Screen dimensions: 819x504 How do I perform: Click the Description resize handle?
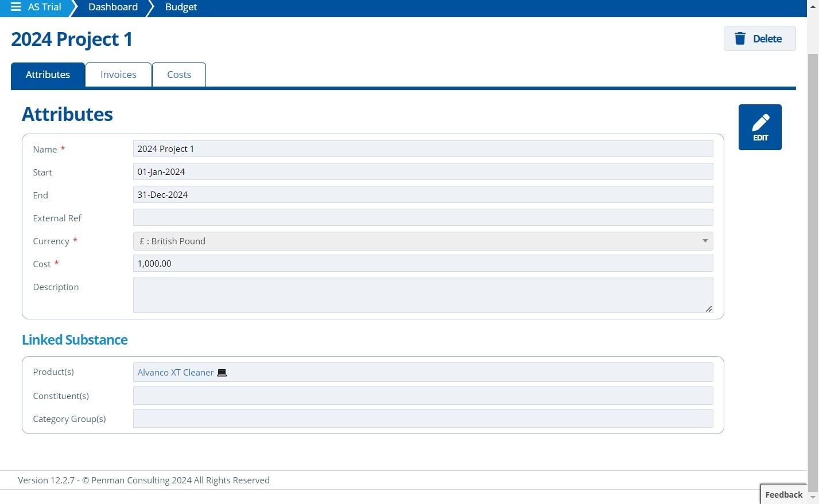[709, 308]
